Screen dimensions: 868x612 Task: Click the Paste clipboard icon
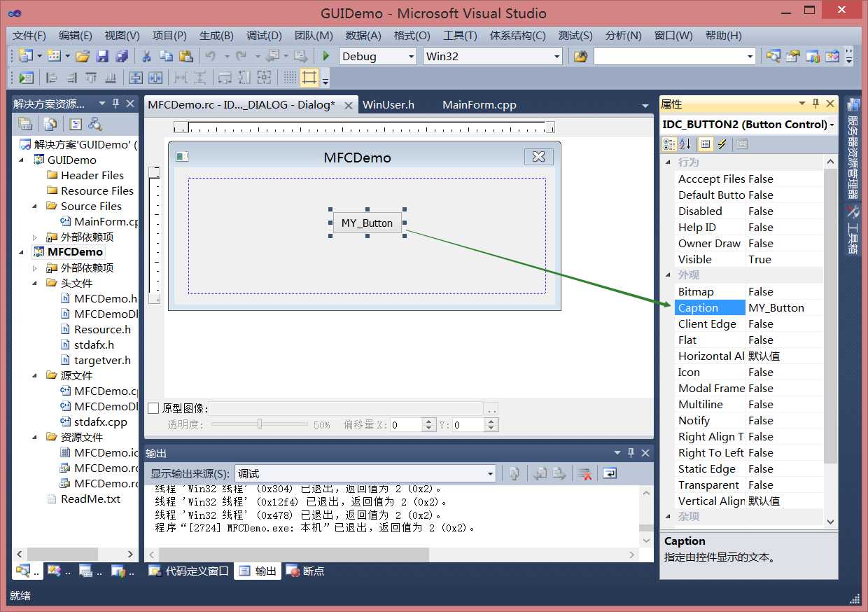(185, 57)
